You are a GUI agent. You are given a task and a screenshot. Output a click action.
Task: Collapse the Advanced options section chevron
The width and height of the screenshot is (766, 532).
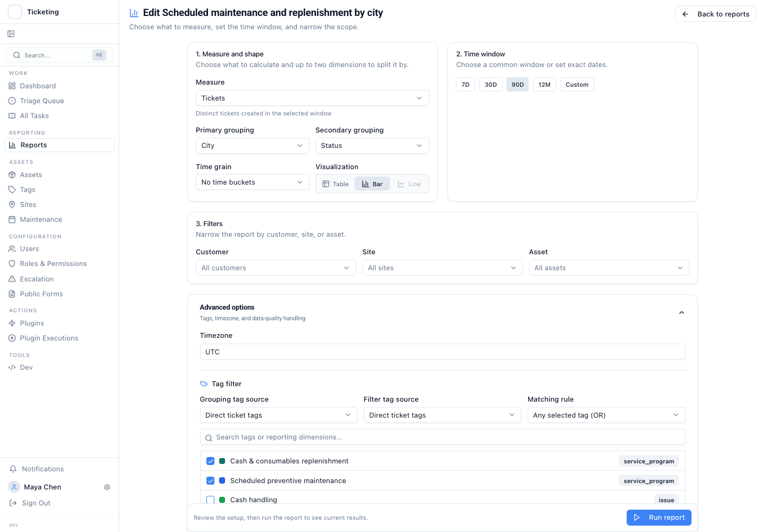pyautogui.click(x=681, y=313)
